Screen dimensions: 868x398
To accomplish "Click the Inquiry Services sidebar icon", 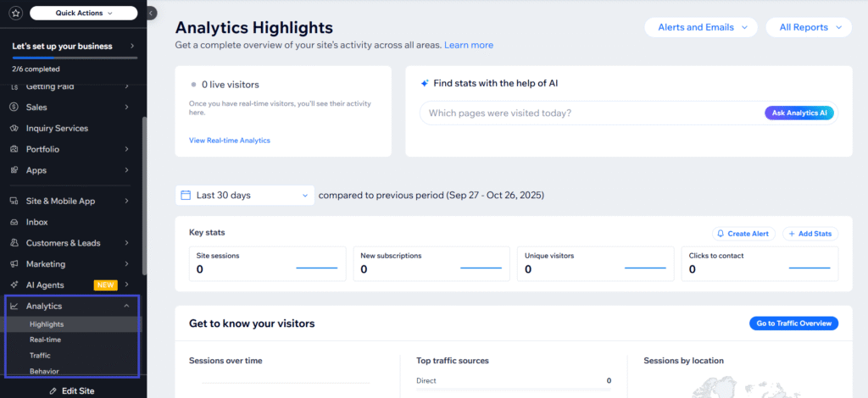I will point(14,129).
